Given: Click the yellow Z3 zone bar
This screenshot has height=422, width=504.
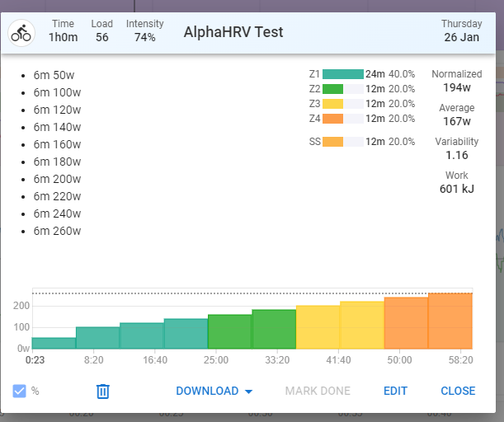Looking at the screenshot, I should (332, 104).
